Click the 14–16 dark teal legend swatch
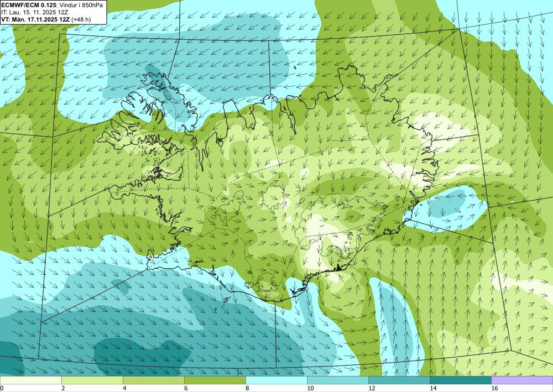Screen dimensions: 553x392 tap(461, 380)
